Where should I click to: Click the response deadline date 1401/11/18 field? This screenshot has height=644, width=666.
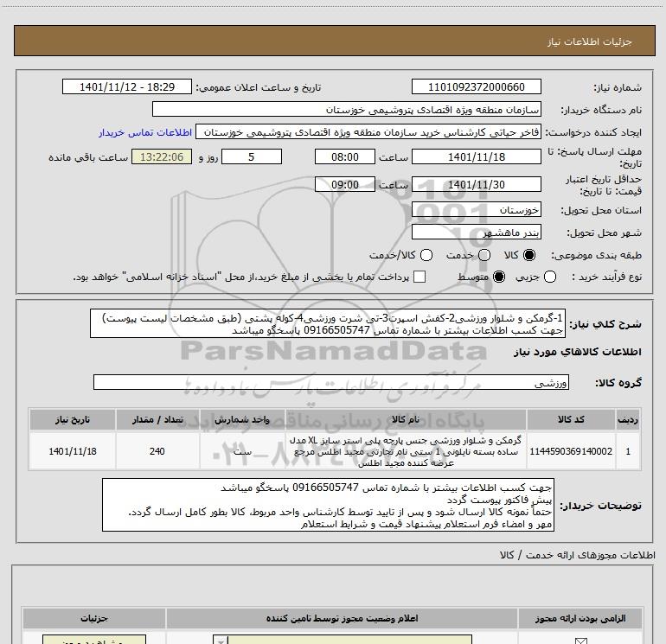coord(476,156)
